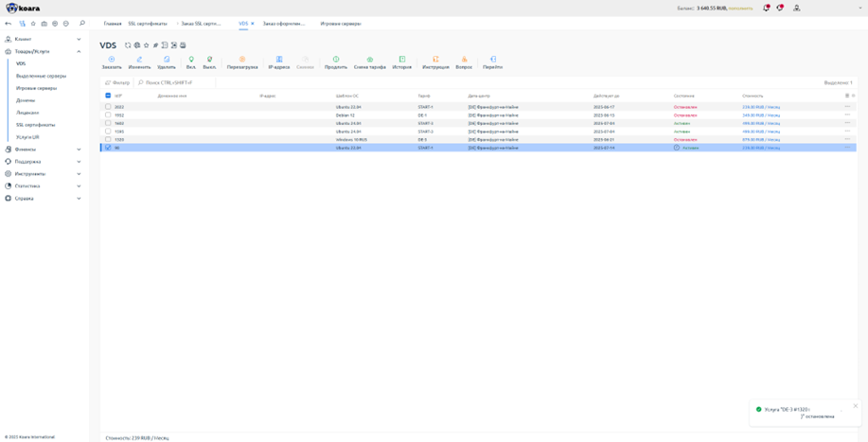This screenshot has width=868, height=442.
Task: Click the Заказать (order) toolbar icon
Action: point(111,62)
